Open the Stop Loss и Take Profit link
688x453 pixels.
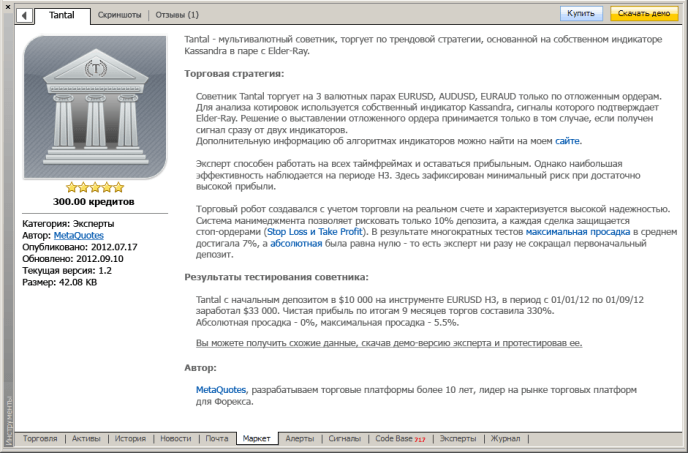pyautogui.click(x=315, y=232)
